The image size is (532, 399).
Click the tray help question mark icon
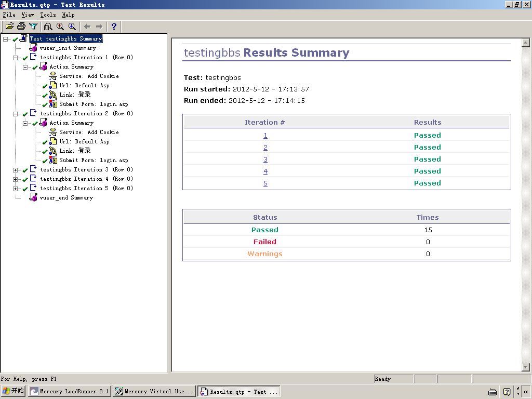coord(507,392)
